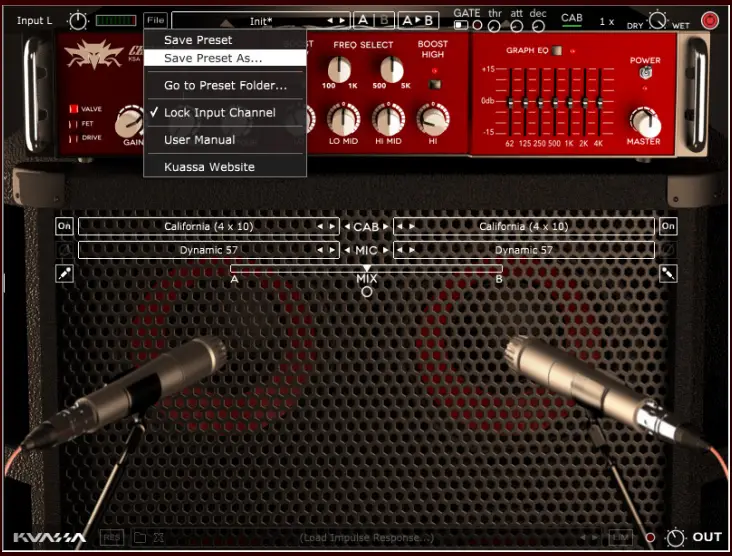The image size is (732, 556).
Task: Adjust the gate dec knob
Action: pyautogui.click(x=538, y=26)
